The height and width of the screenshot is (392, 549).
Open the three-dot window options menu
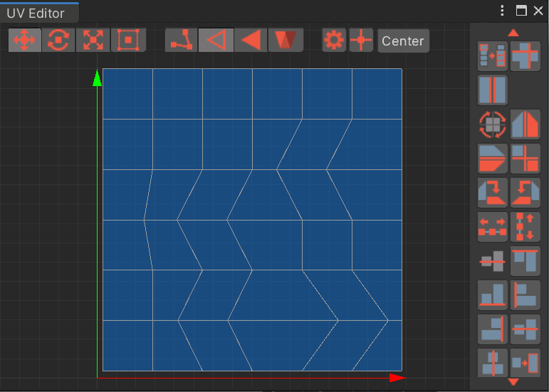coord(502,11)
